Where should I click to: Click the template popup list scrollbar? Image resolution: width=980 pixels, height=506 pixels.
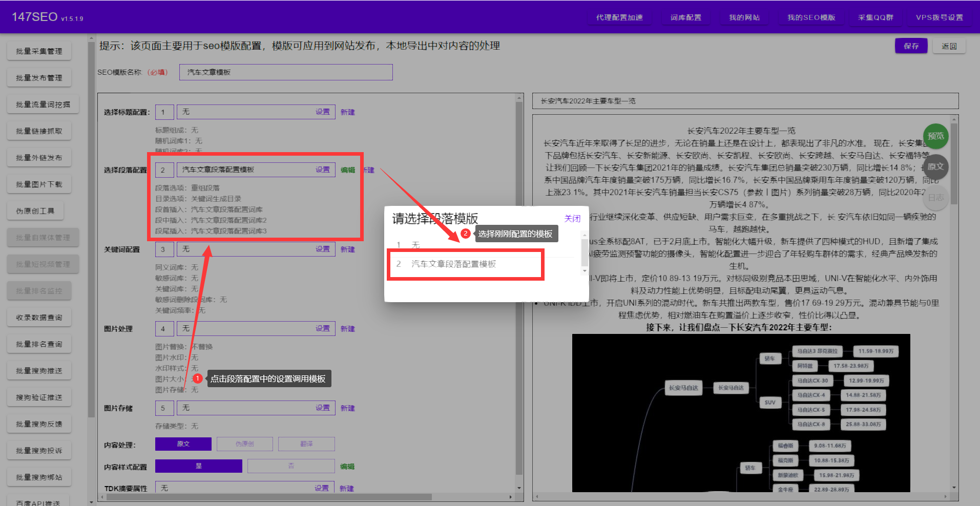585,252
